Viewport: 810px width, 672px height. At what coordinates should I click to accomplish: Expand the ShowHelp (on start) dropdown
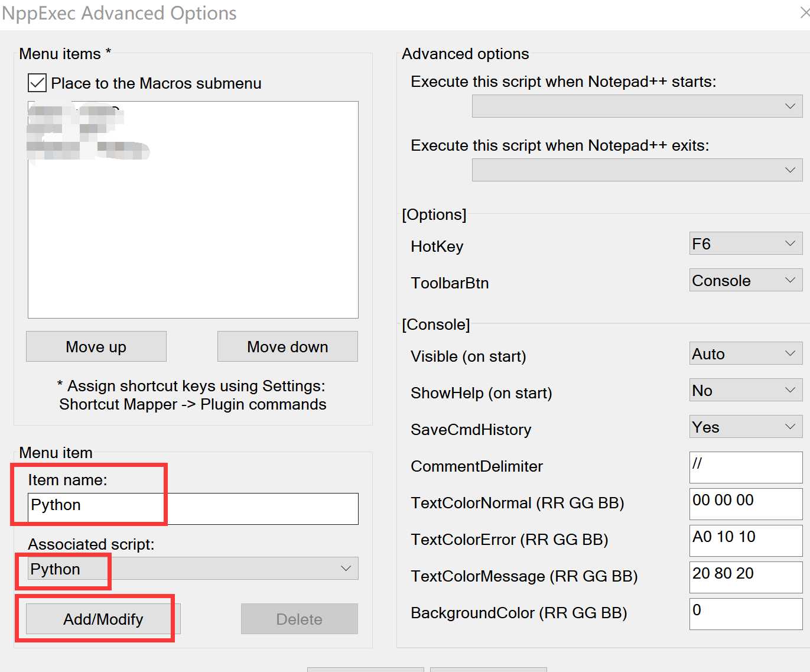pyautogui.click(x=745, y=390)
